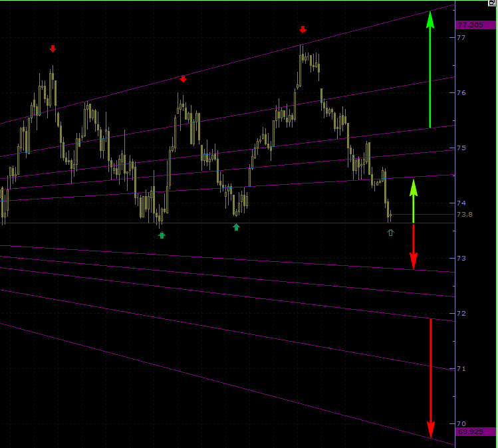
Task: Select the solid green buy arrow marker
Action: pyautogui.click(x=236, y=227)
